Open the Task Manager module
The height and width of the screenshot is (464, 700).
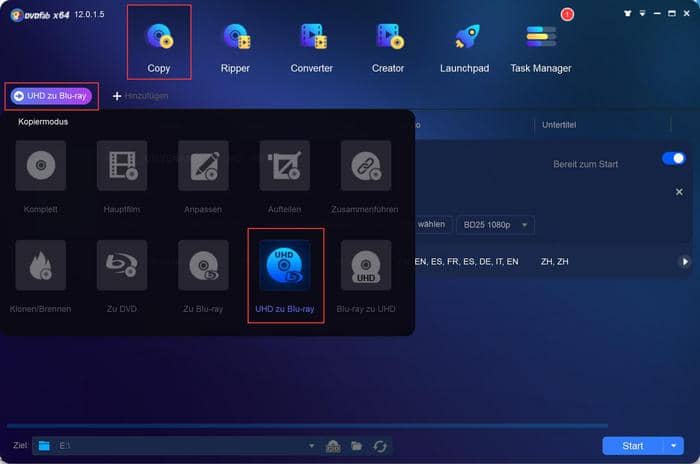click(541, 48)
